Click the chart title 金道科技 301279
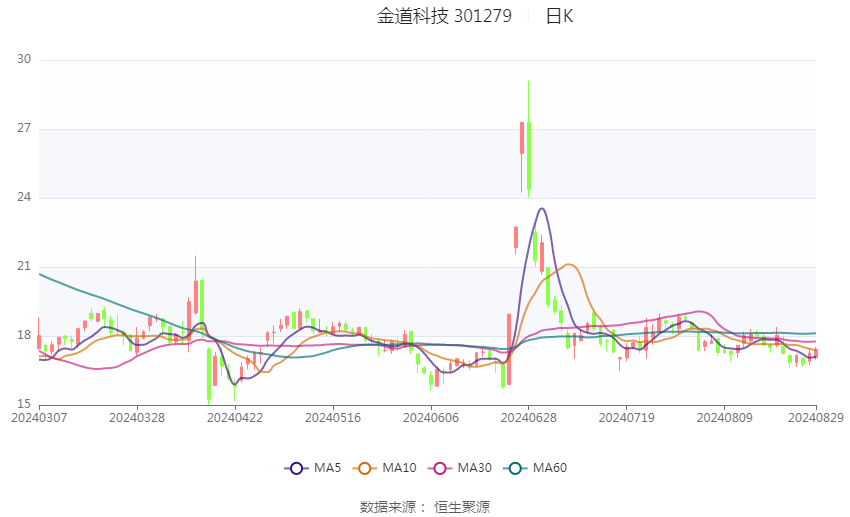This screenshot has width=850, height=517. [444, 16]
